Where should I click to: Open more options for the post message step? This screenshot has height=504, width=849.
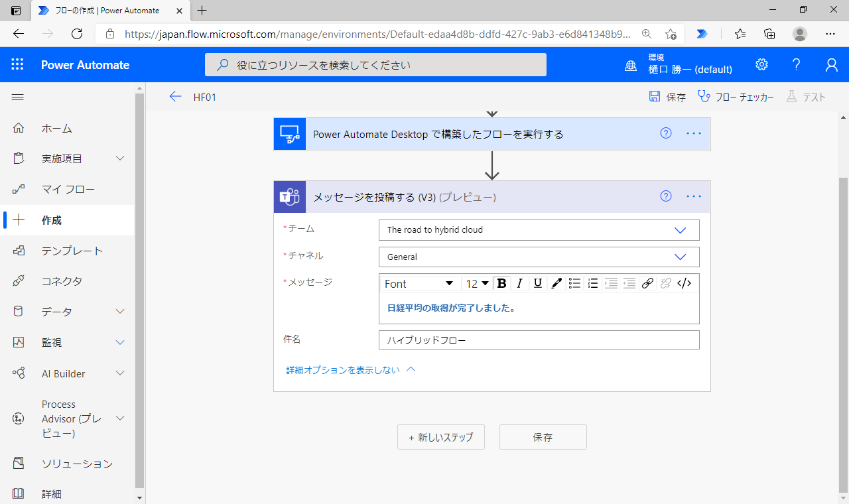[x=694, y=196]
